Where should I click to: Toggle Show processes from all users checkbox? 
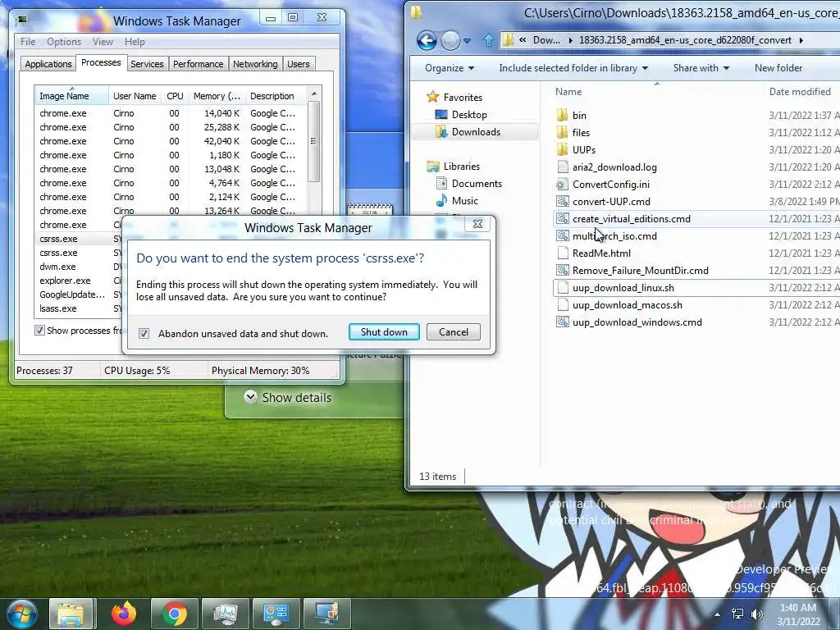[x=39, y=330]
